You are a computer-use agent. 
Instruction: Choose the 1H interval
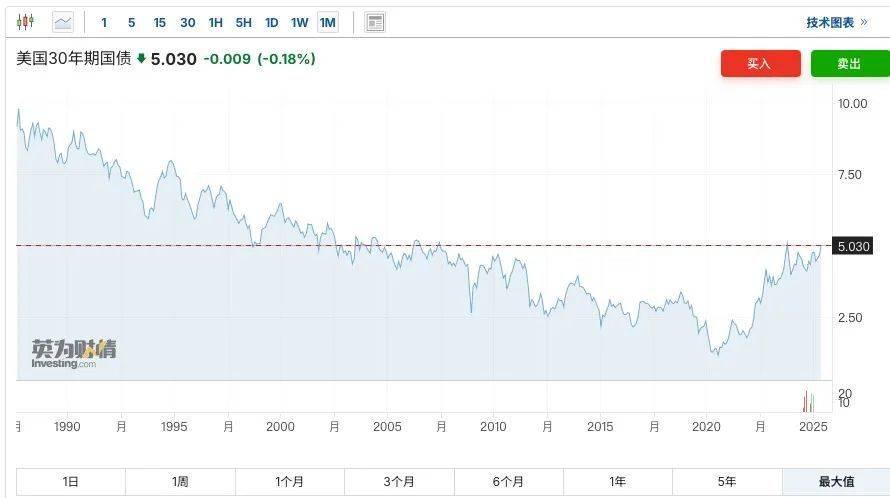click(x=216, y=23)
